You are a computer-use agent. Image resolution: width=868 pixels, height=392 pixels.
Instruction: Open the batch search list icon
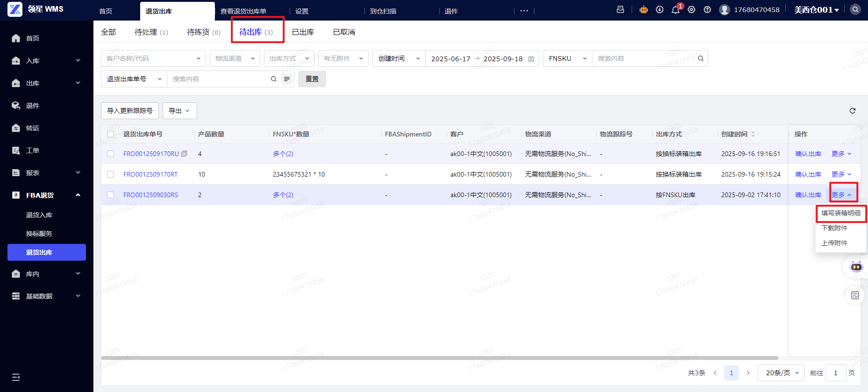tap(287, 79)
